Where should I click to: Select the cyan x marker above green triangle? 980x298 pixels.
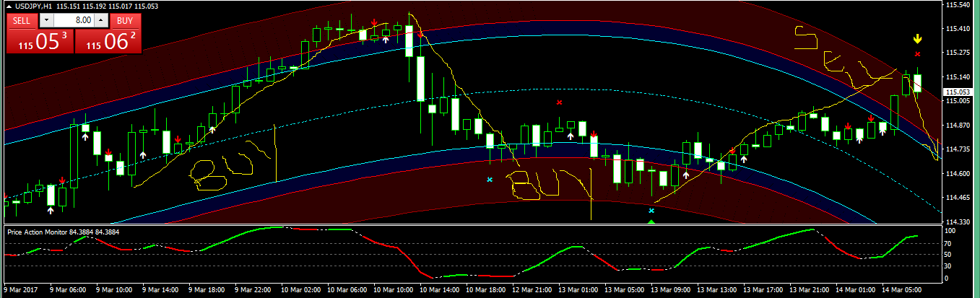pyautogui.click(x=651, y=211)
